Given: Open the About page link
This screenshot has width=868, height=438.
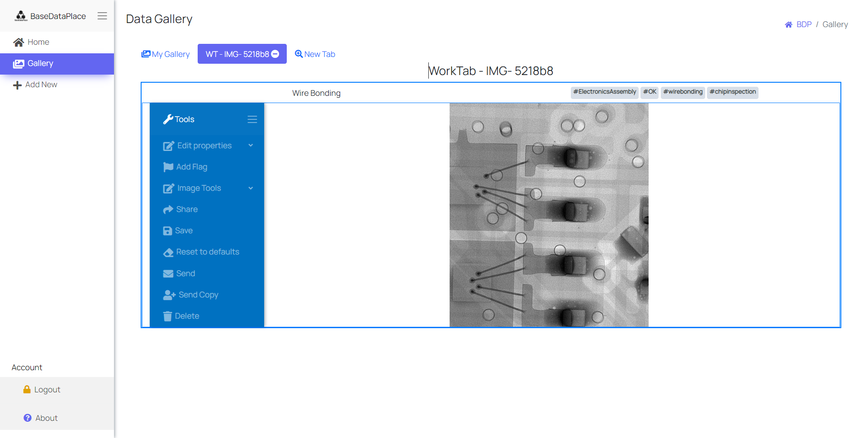Looking at the screenshot, I should [46, 418].
